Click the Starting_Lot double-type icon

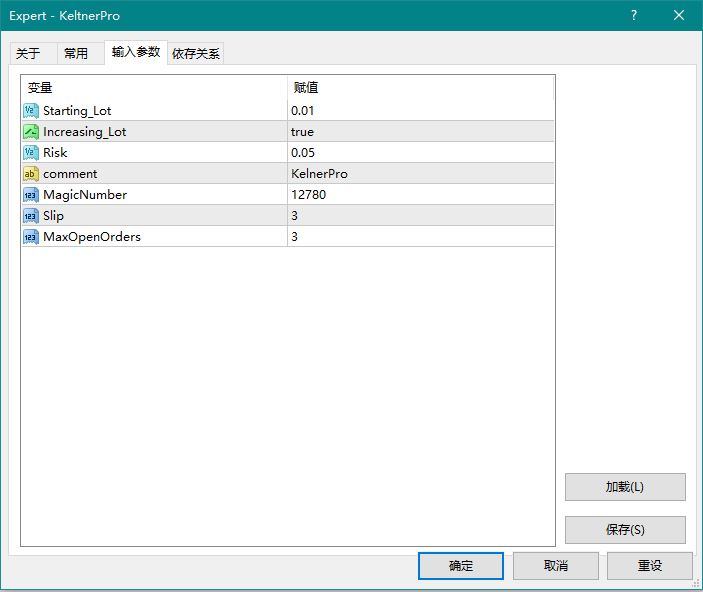click(x=31, y=111)
